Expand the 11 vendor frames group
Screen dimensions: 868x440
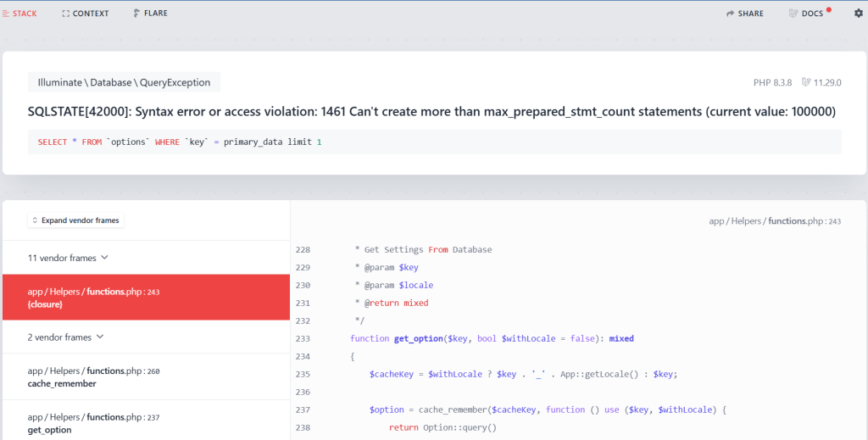(146, 258)
